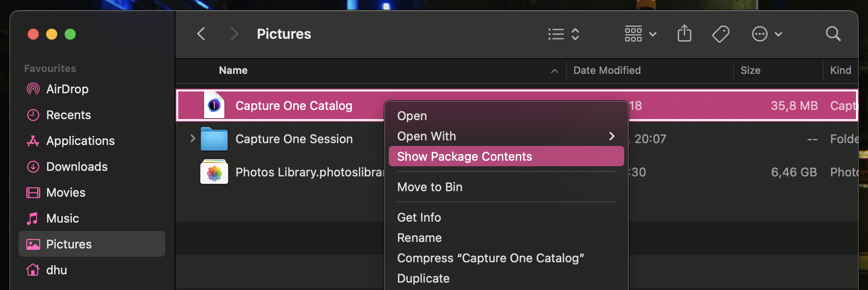Open the list view options switcher
Screen dimensions: 868x290
coord(564,34)
